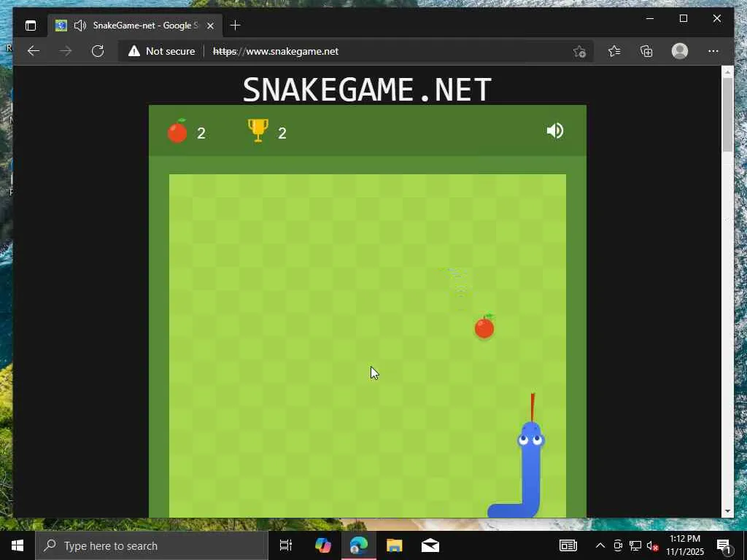Add this page to favorites
Screen dimensions: 747x560
tap(579, 51)
